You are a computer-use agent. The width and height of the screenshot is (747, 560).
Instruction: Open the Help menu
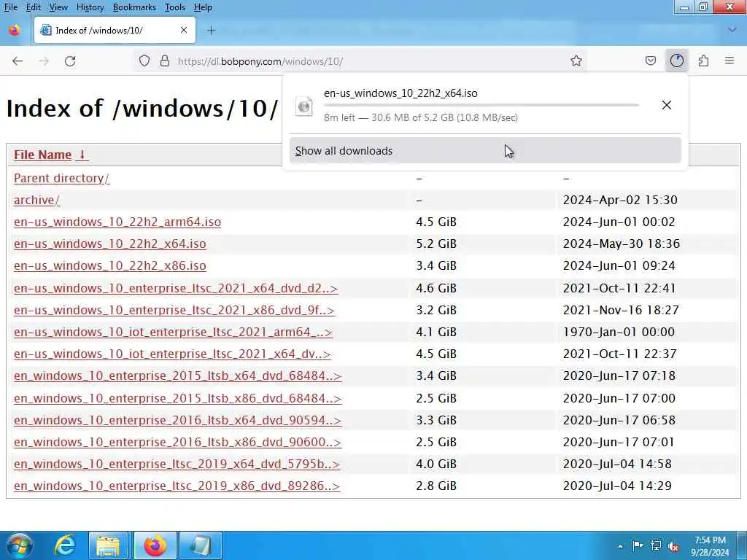(x=203, y=7)
